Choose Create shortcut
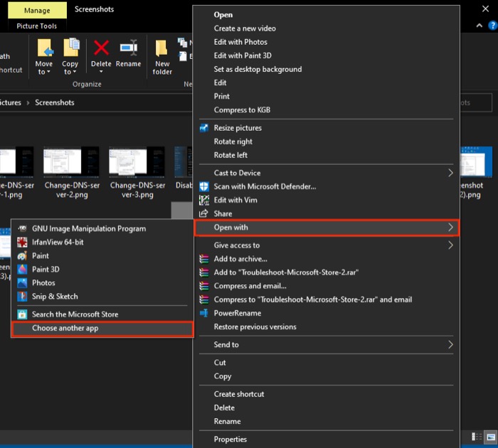Image resolution: width=498 pixels, height=448 pixels. coord(326,395)
